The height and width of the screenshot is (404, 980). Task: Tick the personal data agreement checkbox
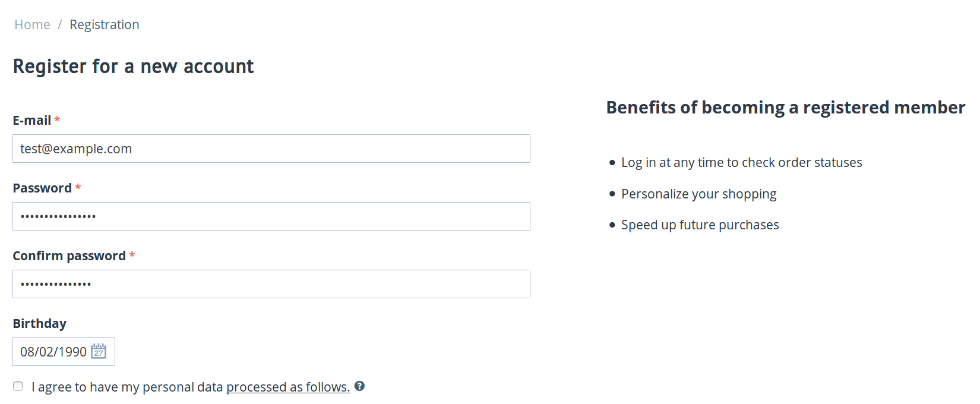pos(18,386)
